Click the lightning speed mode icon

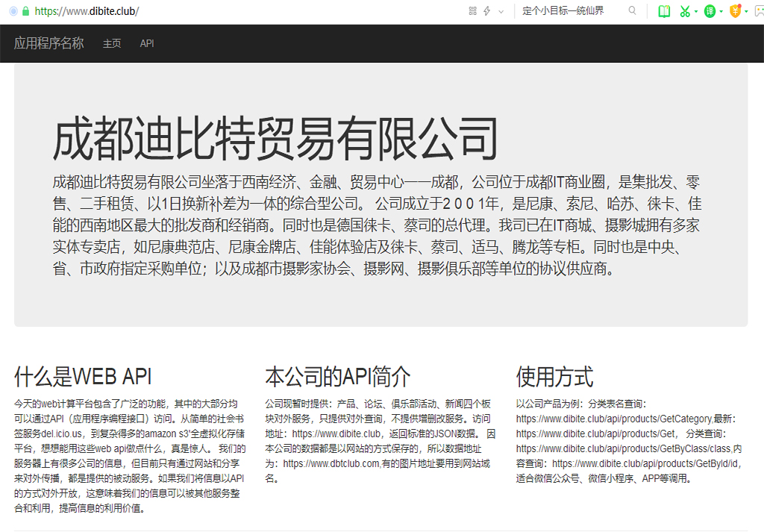[x=487, y=11]
